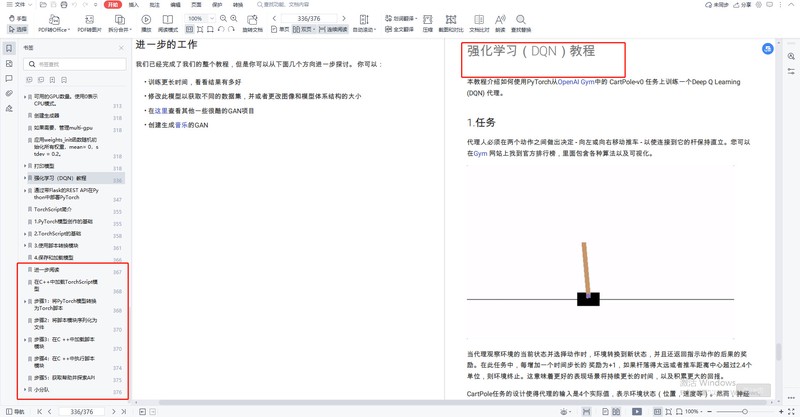Open the 拆分合并 split merge tool
The image size is (800, 417).
[120, 23]
